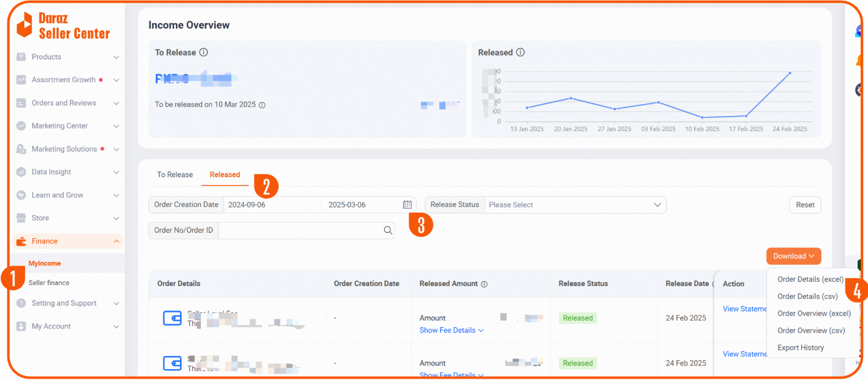Open Seller finance in sidebar
Viewport: 868px width, 381px height.
(49, 283)
